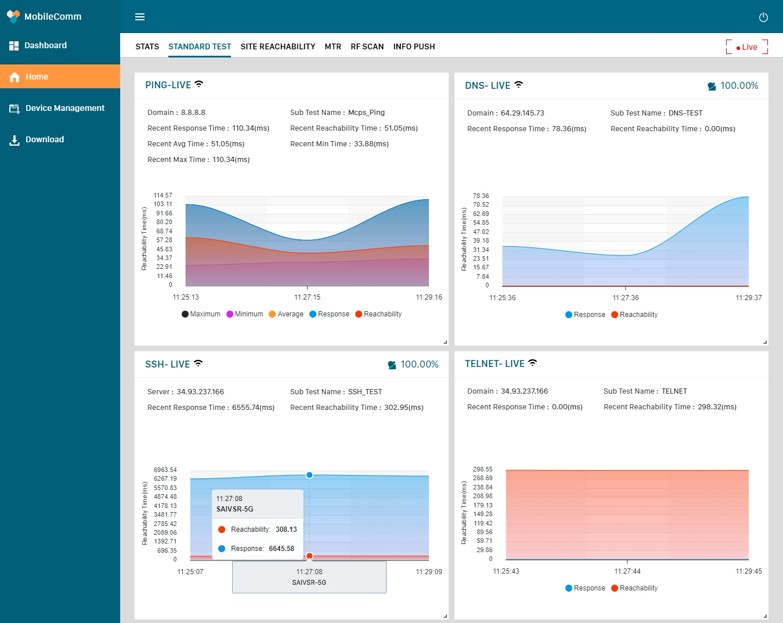783x623 pixels.
Task: Go to Download in the sidebar
Action: 44,140
